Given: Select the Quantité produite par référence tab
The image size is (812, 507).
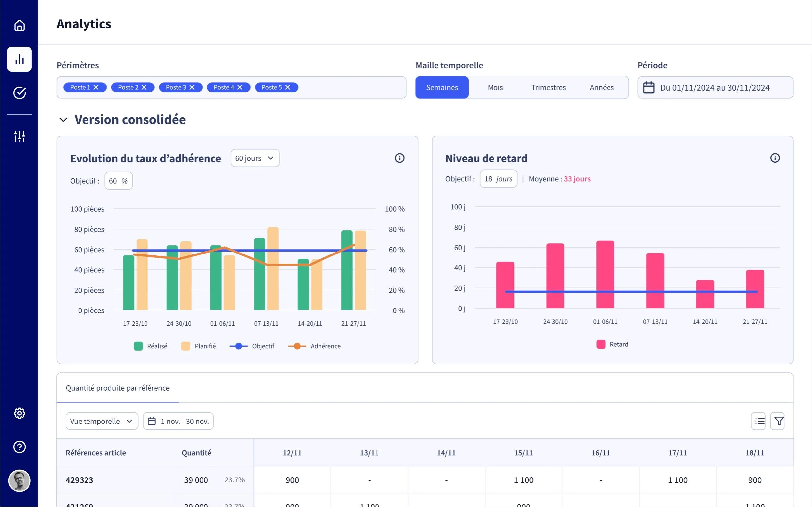Looking at the screenshot, I should coord(118,388).
